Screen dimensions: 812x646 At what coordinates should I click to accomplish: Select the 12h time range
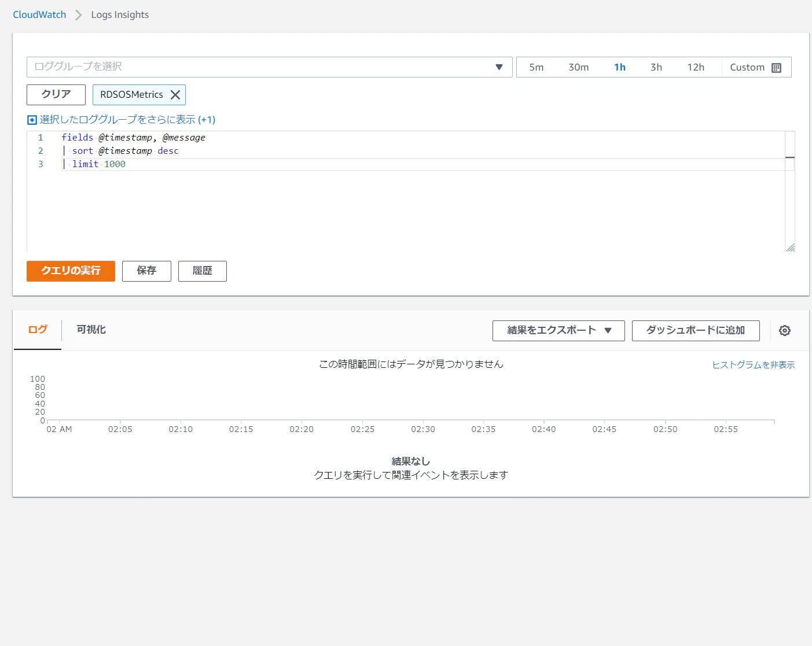point(696,68)
